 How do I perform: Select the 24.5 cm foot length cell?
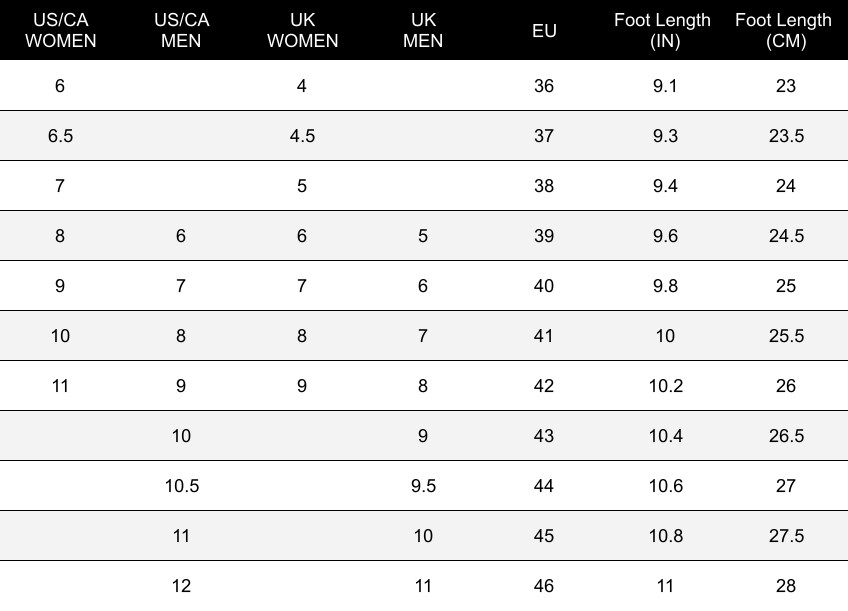point(785,236)
